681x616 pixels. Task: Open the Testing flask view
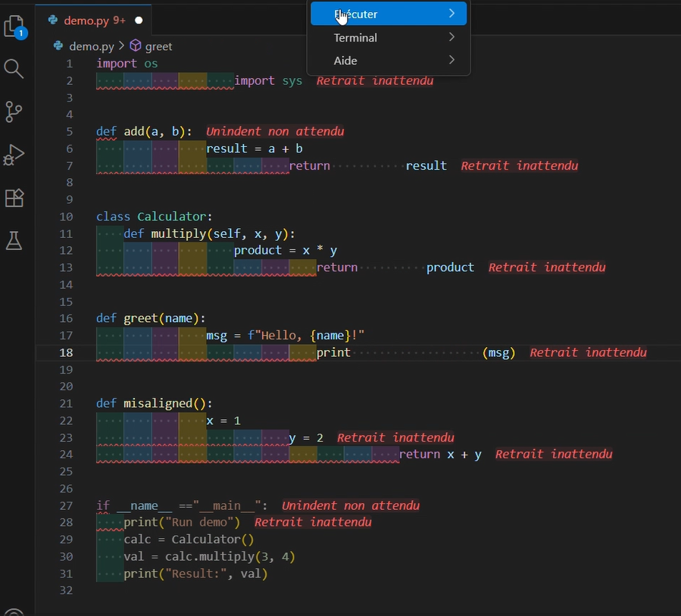tap(14, 240)
